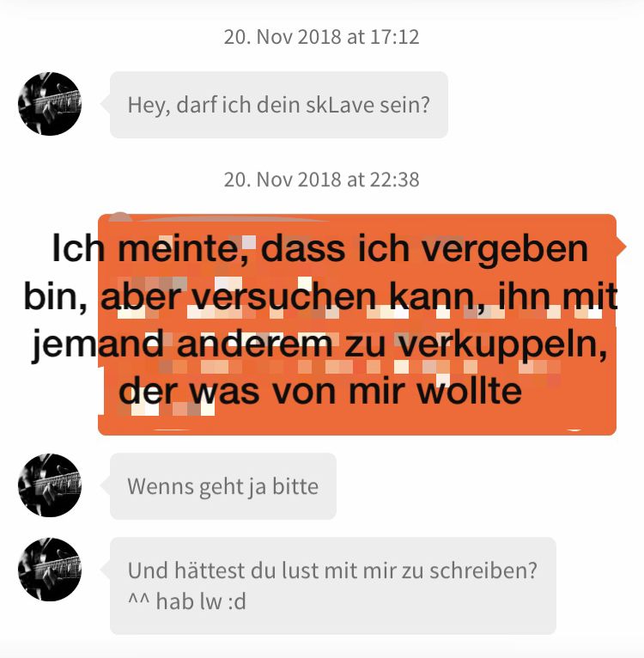Tap the "Wenns geht ja bitte" message bubble
This screenshot has width=644, height=658.
coord(223,486)
